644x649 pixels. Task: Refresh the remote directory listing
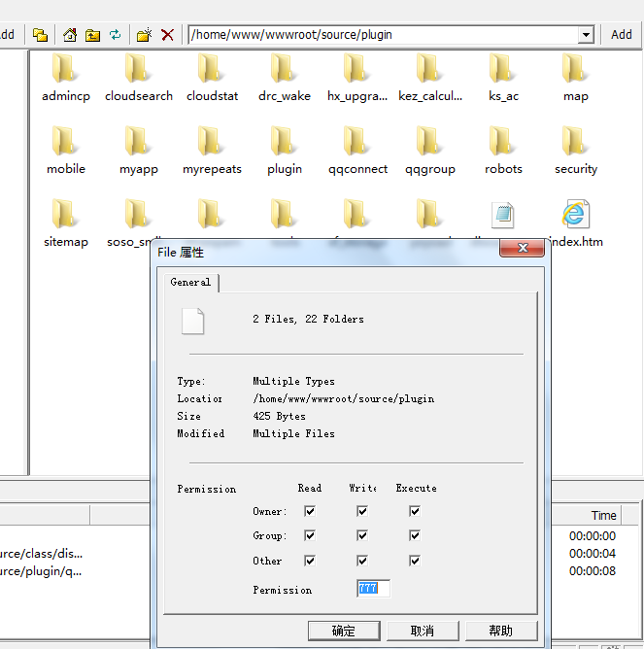[x=115, y=35]
